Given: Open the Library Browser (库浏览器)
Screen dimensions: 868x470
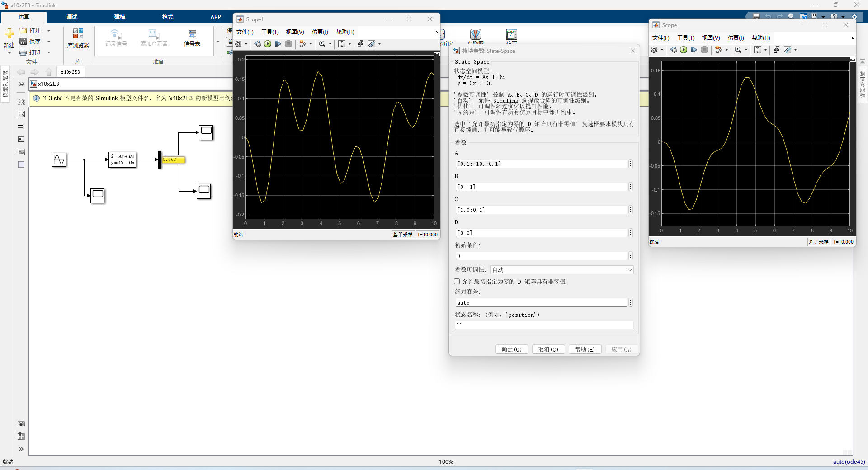Looking at the screenshot, I should click(x=78, y=38).
